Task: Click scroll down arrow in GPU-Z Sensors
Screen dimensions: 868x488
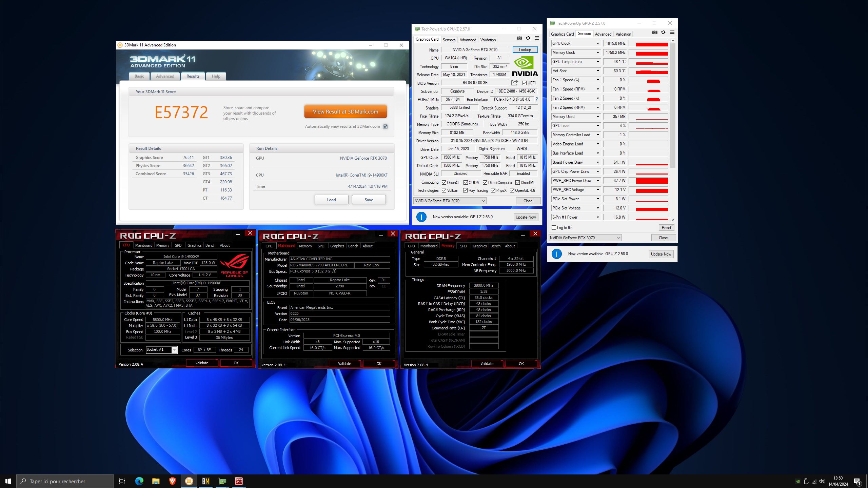Action: 673,220
